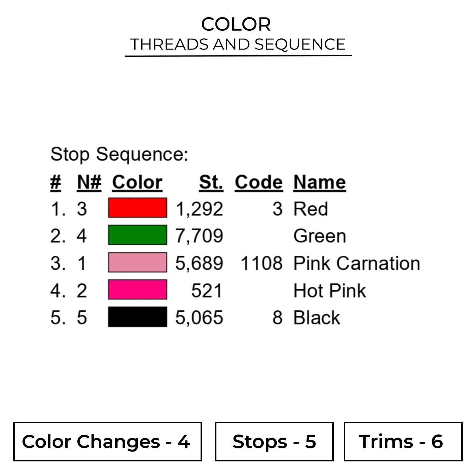The height and width of the screenshot is (476, 476).
Task: Pick the Hot Pink color swatch
Action: (137, 290)
